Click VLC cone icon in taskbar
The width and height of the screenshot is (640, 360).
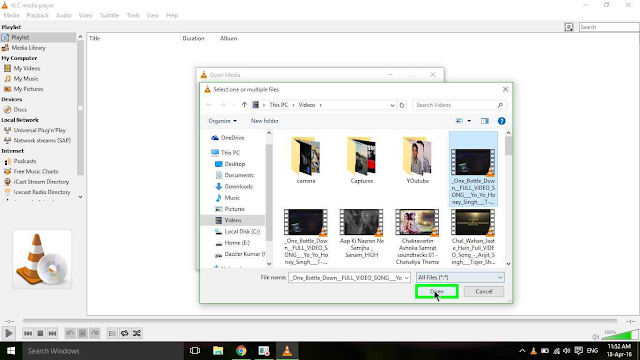(287, 351)
